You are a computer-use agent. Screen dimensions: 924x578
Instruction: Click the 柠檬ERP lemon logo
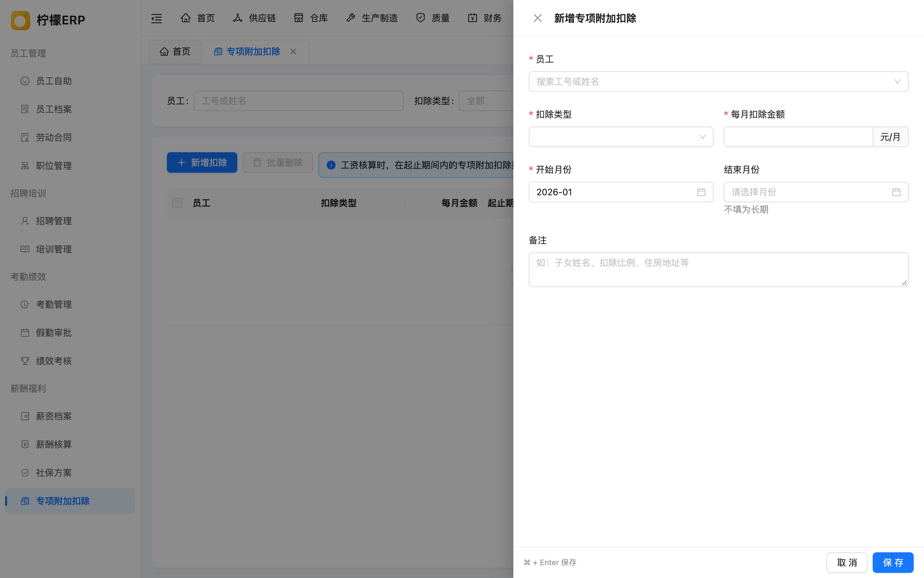tap(21, 20)
